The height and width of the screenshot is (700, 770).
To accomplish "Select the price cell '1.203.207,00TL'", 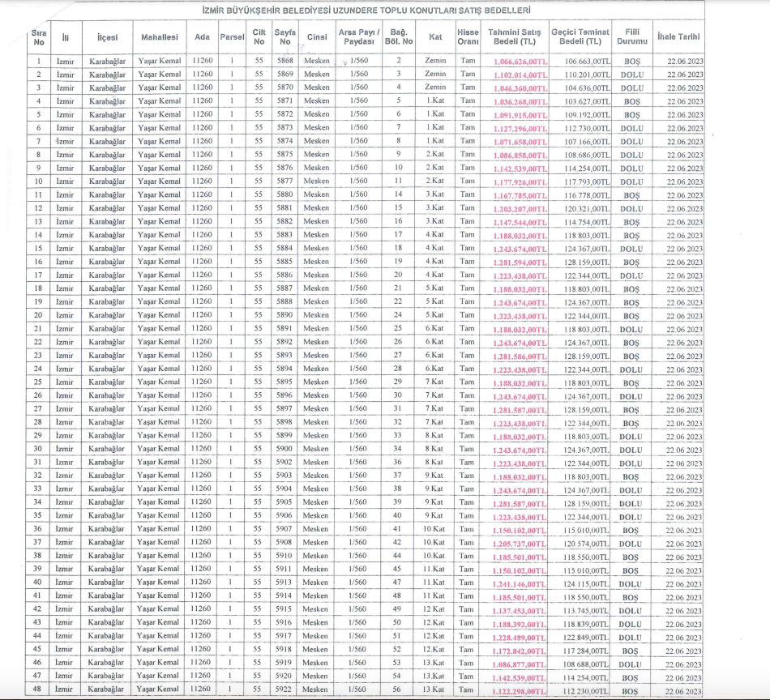I will pyautogui.click(x=520, y=209).
